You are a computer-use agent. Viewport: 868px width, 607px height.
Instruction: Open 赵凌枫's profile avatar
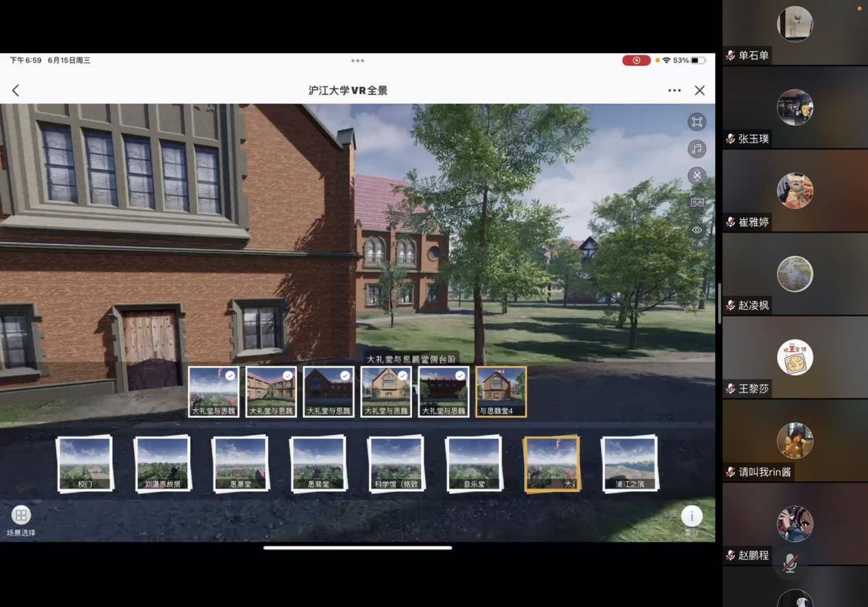[795, 274]
